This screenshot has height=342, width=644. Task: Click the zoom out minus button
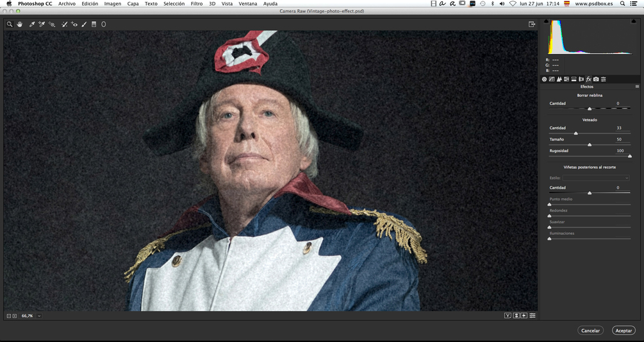9,316
